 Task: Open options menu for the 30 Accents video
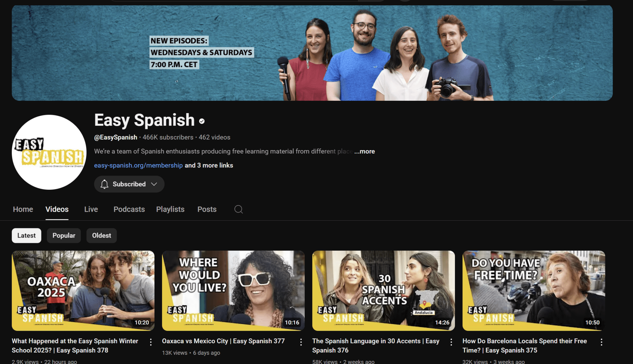pos(451,342)
